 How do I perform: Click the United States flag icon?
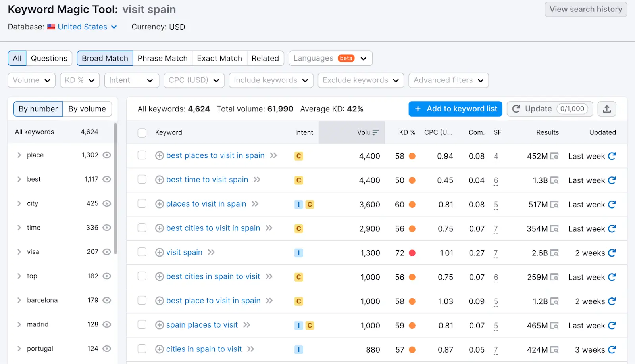(x=51, y=27)
